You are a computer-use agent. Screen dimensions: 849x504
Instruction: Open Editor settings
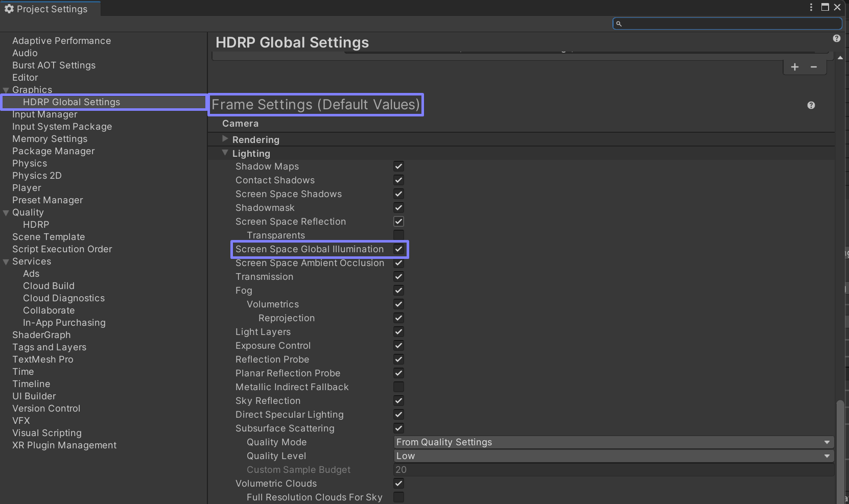point(25,78)
